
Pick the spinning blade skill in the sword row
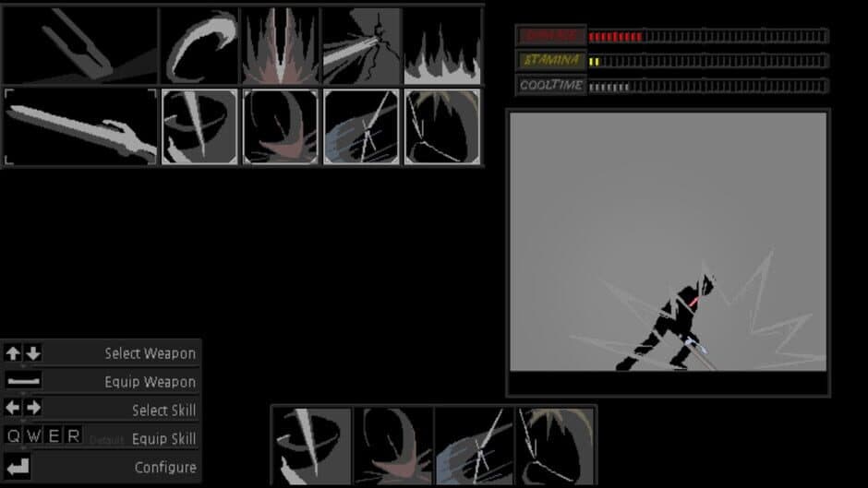tap(199, 126)
